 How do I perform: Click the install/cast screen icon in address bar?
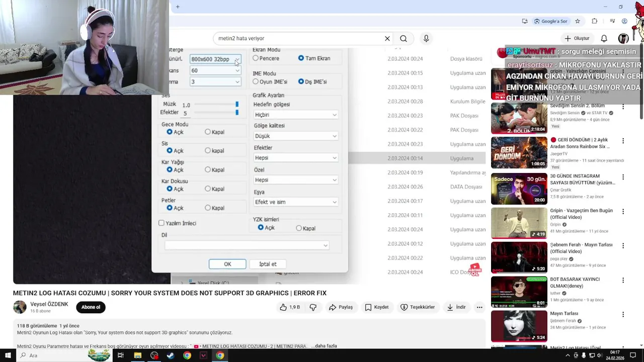(x=525, y=21)
